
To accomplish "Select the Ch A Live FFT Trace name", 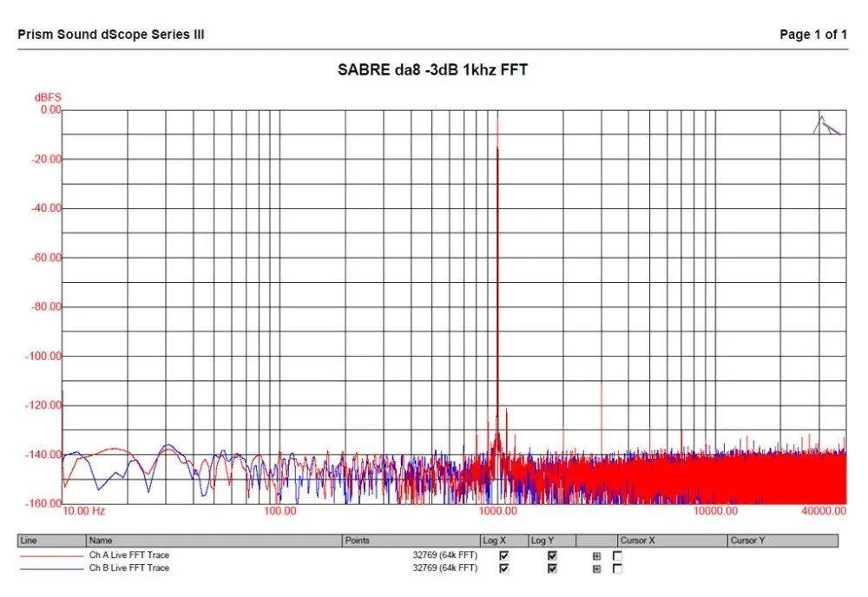I will pos(129,555).
